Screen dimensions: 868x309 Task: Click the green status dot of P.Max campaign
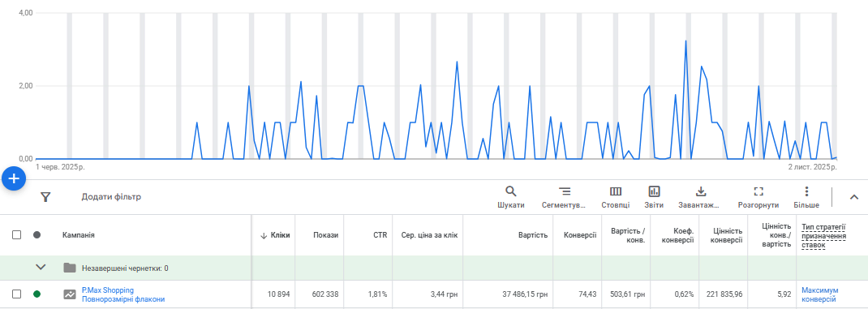[x=37, y=294]
